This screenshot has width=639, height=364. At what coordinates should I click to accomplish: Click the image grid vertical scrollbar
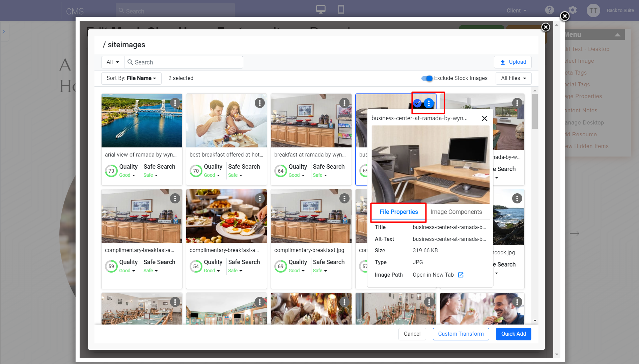[535, 111]
